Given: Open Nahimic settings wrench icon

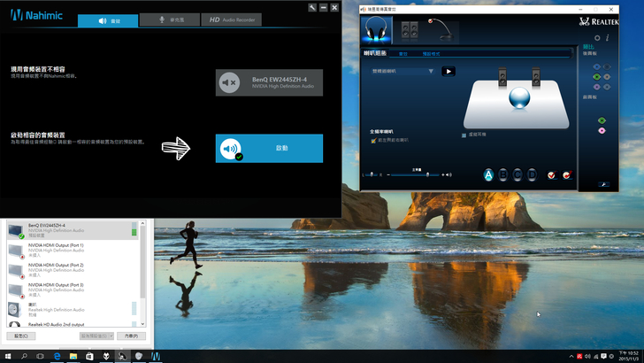Looking at the screenshot, I should click(x=312, y=7).
